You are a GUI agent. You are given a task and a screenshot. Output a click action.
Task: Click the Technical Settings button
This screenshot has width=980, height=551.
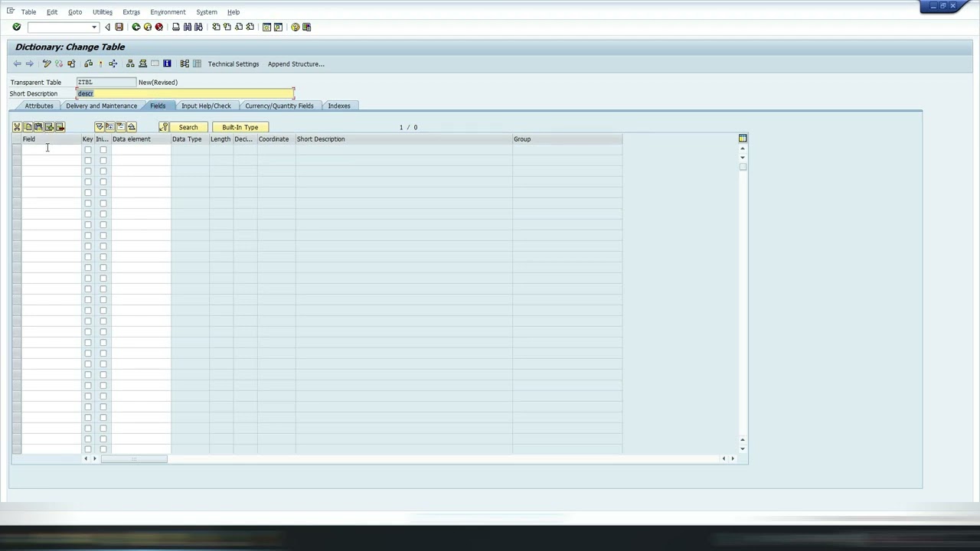tap(234, 64)
